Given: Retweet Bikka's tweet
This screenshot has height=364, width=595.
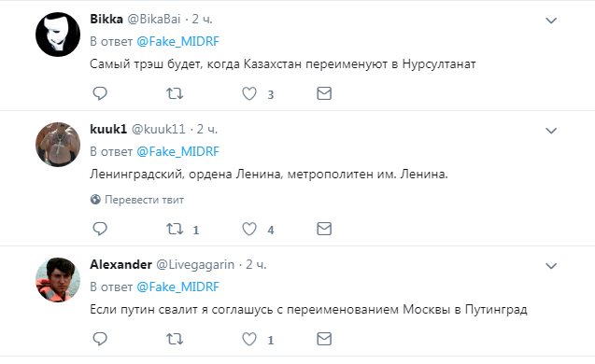Looking at the screenshot, I should pos(175,93).
